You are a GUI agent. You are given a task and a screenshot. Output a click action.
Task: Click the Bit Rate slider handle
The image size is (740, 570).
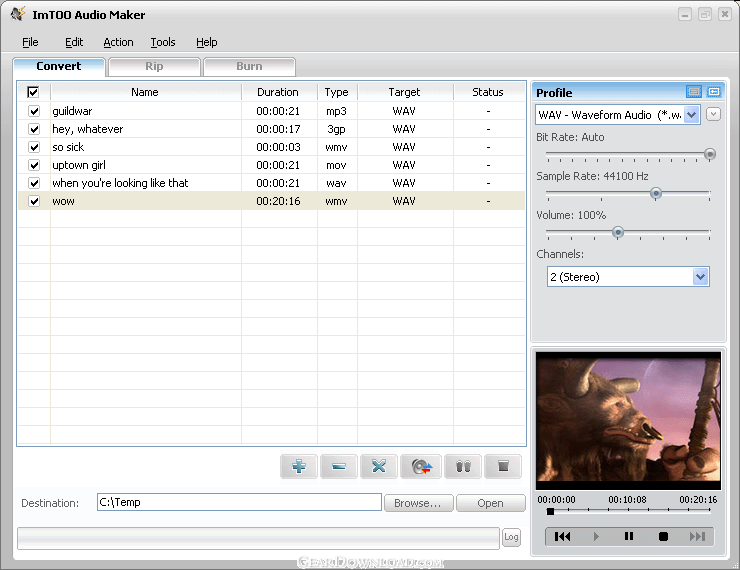709,154
